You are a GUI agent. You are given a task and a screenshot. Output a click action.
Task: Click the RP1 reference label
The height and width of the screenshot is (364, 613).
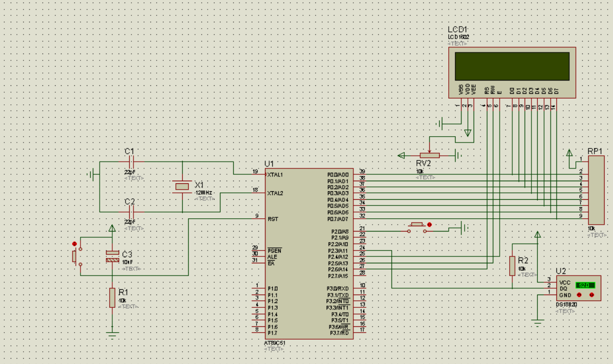pyautogui.click(x=594, y=152)
